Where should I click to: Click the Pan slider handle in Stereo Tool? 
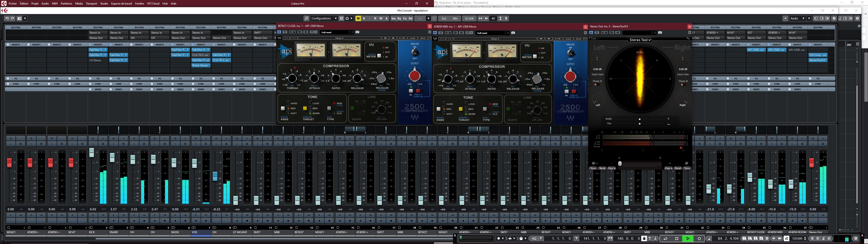coord(639,124)
